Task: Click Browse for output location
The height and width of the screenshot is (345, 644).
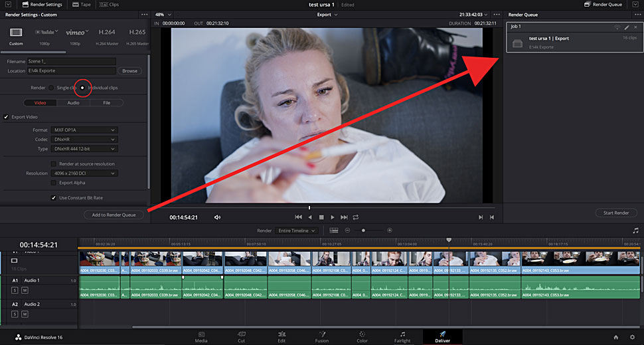Action: point(129,70)
